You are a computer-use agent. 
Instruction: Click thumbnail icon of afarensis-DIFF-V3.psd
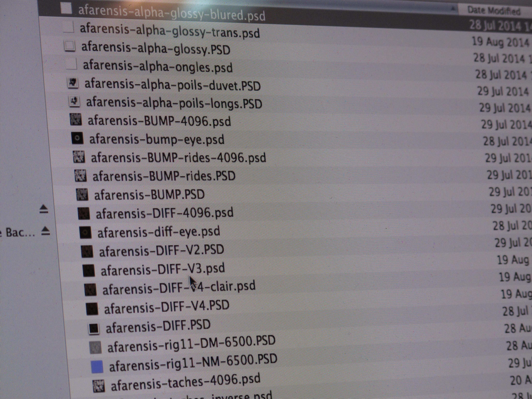click(89, 270)
